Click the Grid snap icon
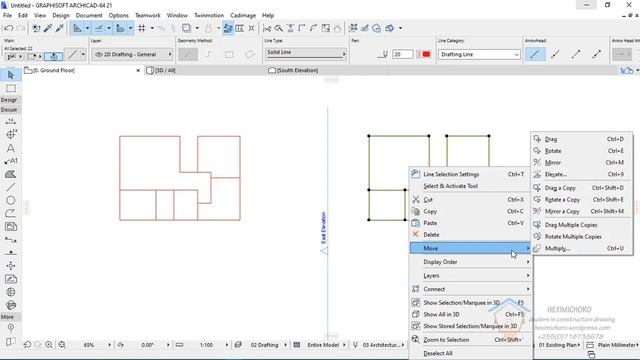The width and height of the screenshot is (640, 360). (142, 28)
